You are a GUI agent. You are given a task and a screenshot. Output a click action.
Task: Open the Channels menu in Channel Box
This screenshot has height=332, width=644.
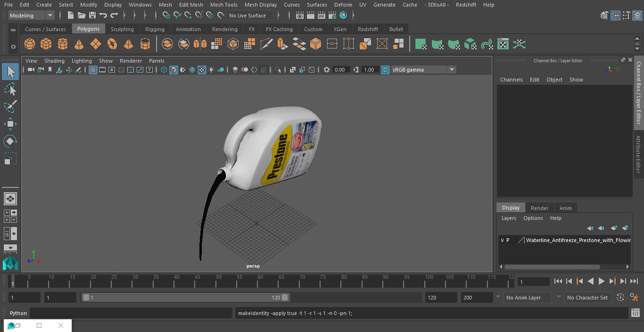512,80
